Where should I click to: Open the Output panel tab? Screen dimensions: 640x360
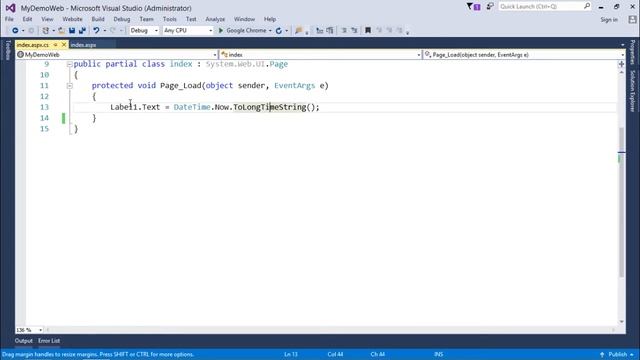24,341
